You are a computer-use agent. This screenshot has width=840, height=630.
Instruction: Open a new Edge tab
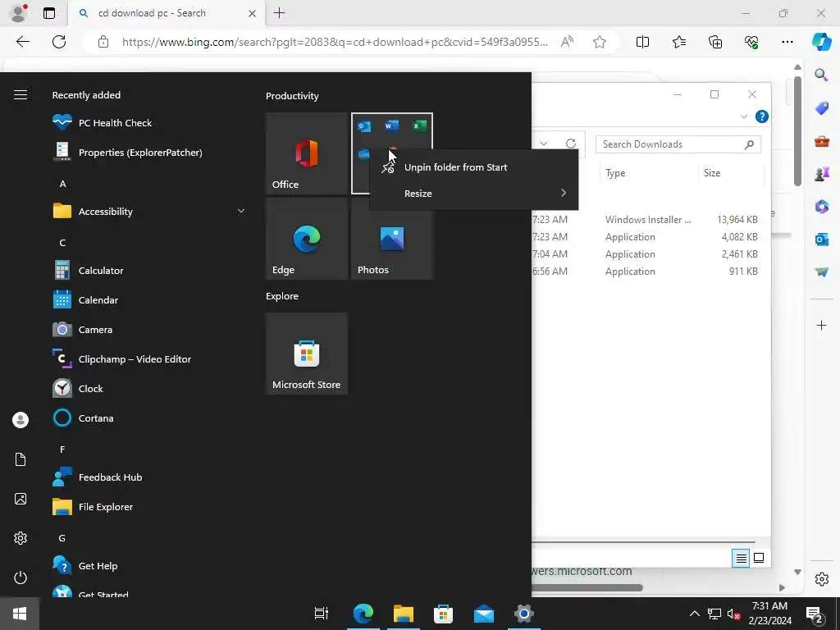coord(279,13)
